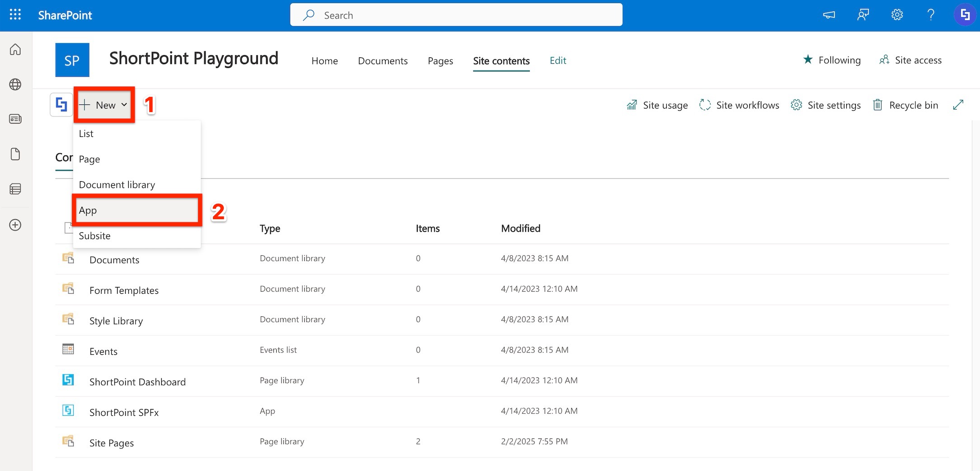Click the create plus circle icon
Screen dimensions: 980x471
point(15,225)
